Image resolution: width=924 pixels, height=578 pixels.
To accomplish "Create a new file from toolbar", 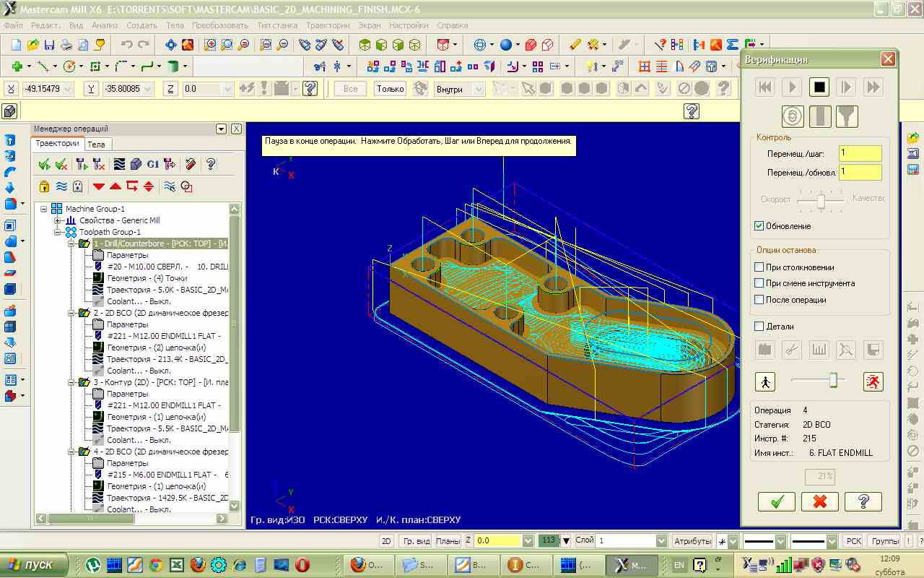I will (17, 45).
